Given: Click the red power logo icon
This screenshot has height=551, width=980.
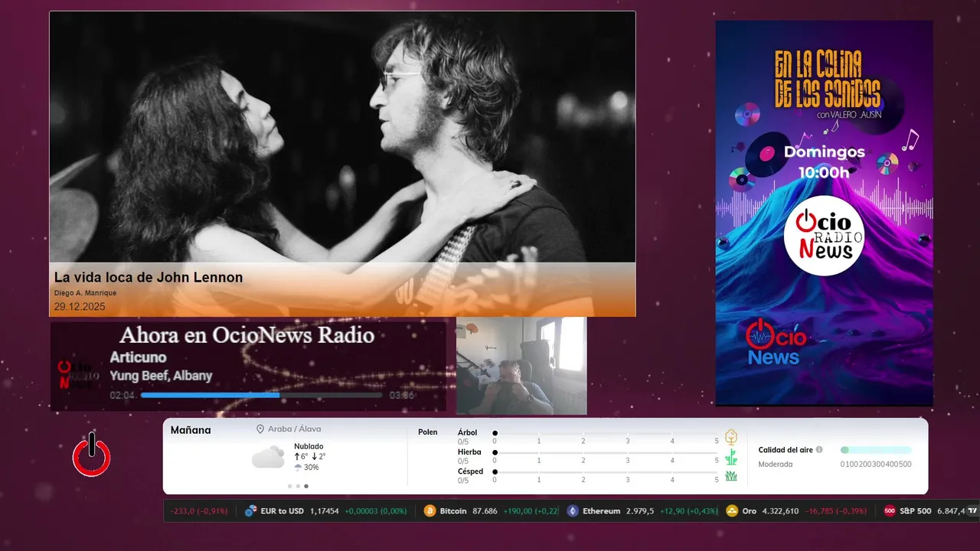Looking at the screenshot, I should coord(92,455).
